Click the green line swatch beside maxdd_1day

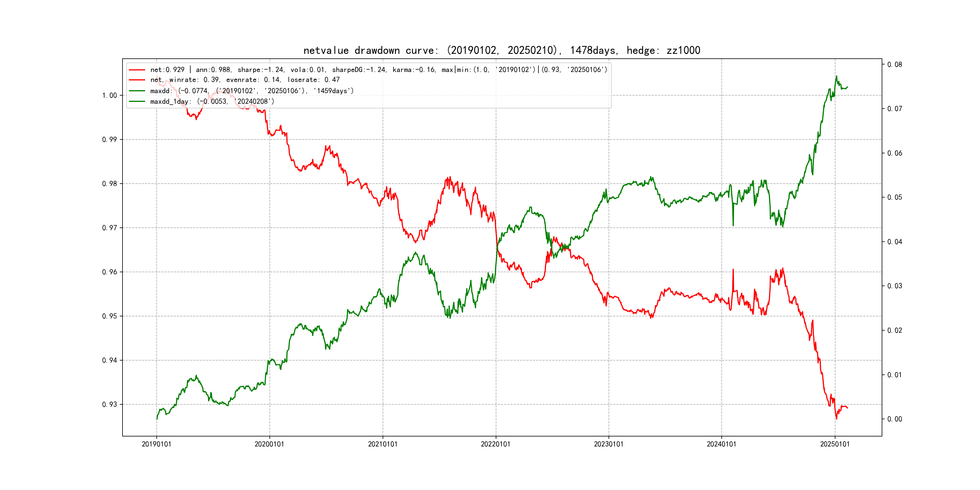pyautogui.click(x=137, y=102)
